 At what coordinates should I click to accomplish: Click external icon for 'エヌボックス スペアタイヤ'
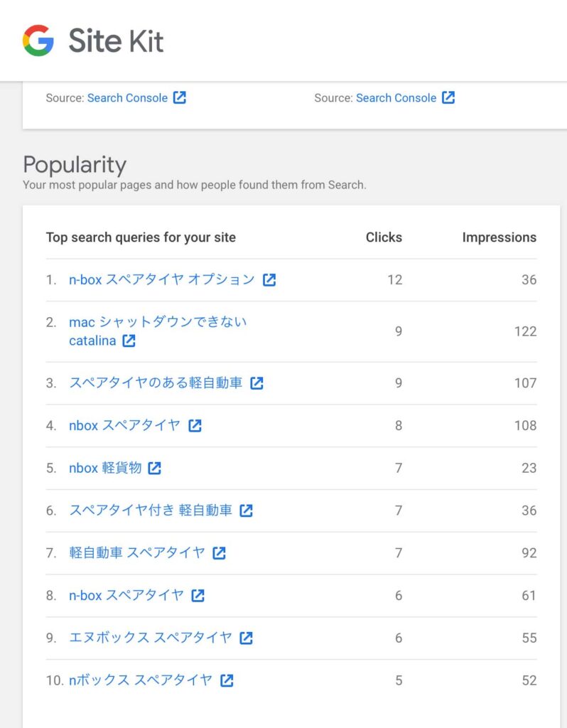point(246,638)
